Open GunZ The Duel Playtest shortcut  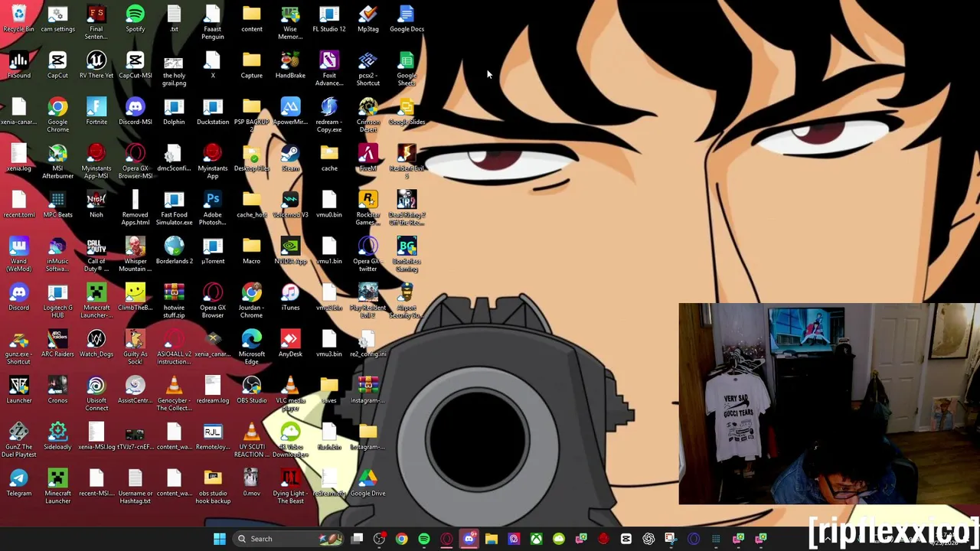point(18,440)
